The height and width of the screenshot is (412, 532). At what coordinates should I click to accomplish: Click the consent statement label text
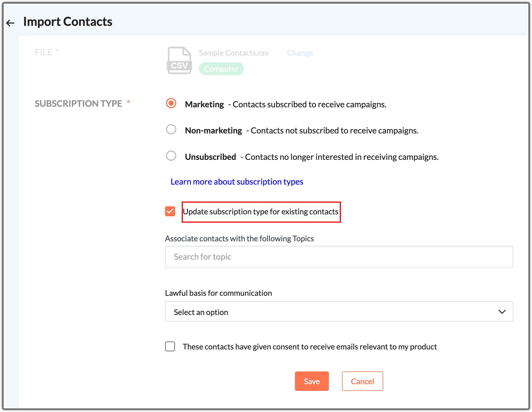click(x=309, y=347)
